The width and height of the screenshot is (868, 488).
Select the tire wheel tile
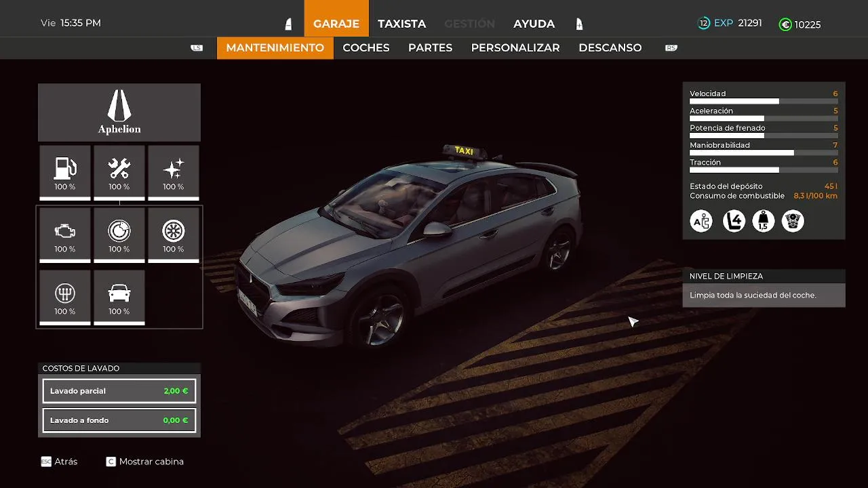click(x=174, y=235)
